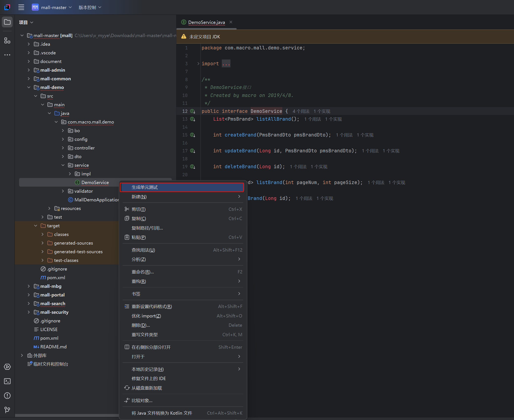514x420 pixels.
Task: Open the main hamburger menu
Action: pyautogui.click(x=21, y=7)
